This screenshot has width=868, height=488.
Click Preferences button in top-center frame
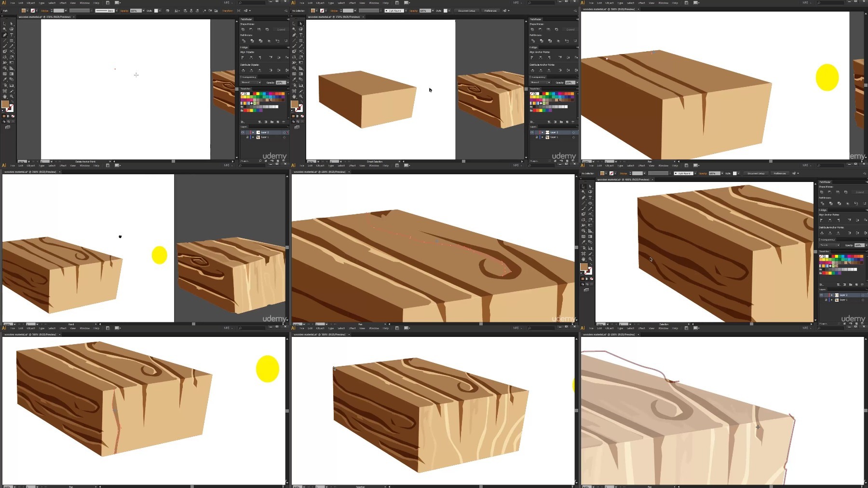pos(490,11)
